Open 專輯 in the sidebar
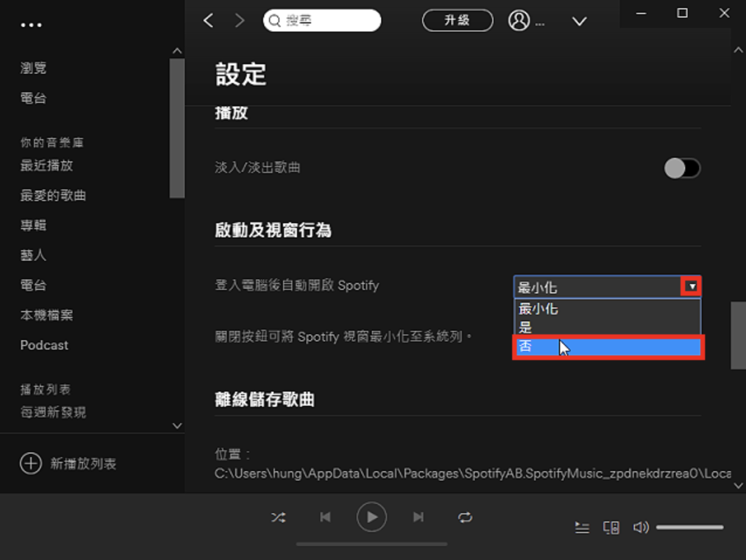The image size is (746, 560). pos(33,225)
